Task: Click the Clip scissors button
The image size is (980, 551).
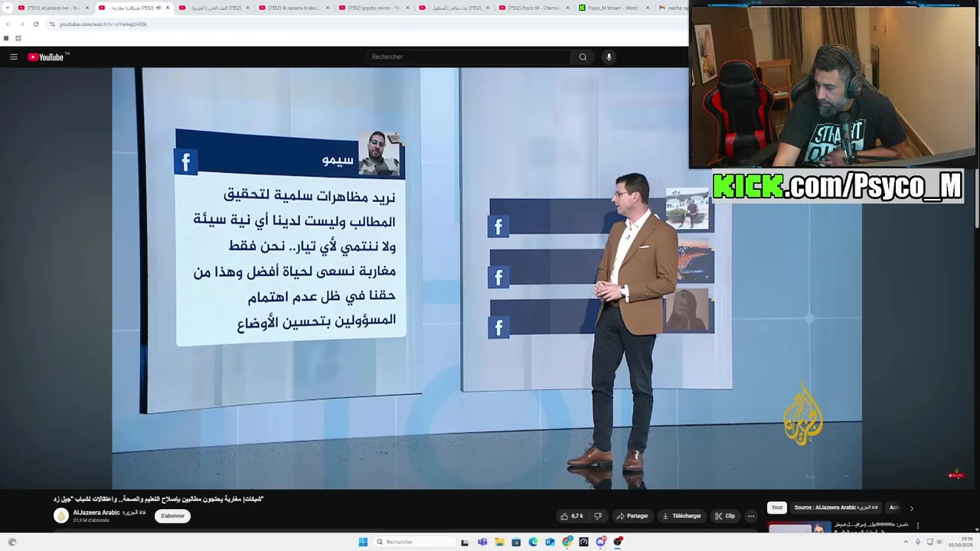Action: pyautogui.click(x=724, y=516)
